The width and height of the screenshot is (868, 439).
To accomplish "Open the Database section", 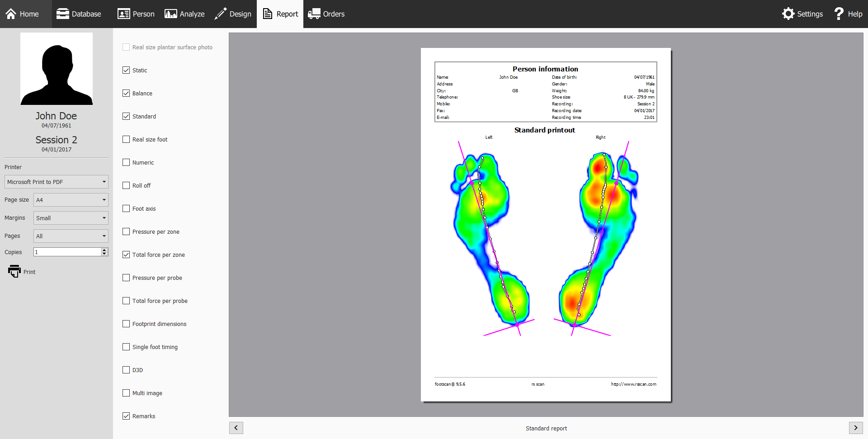I will (79, 14).
